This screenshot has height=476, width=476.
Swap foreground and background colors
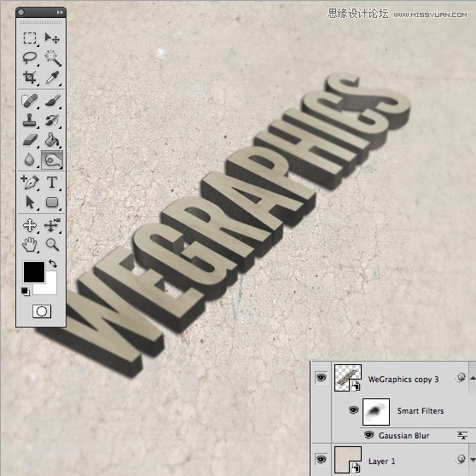53,264
